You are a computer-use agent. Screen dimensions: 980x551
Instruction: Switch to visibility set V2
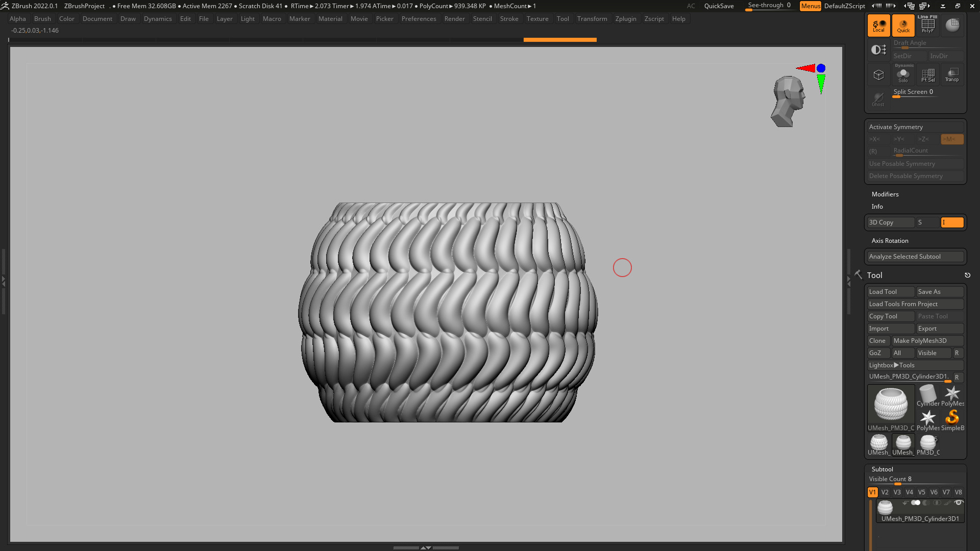pyautogui.click(x=885, y=492)
